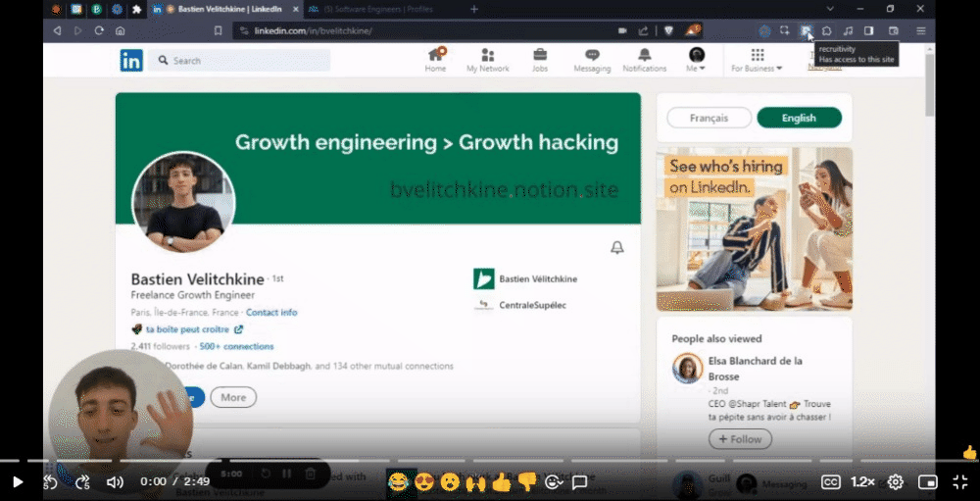980x501 pixels.
Task: React with the raised hands emoji
Action: coord(475,481)
